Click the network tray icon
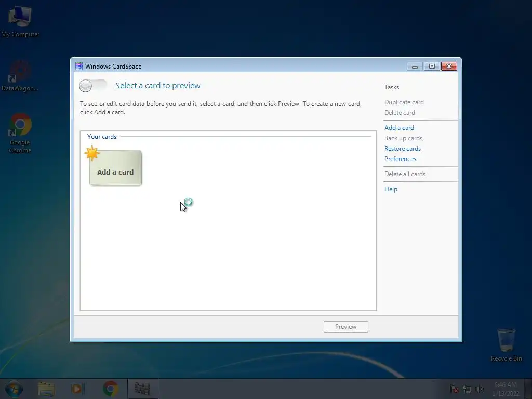Screen dimensions: 532x399 coord(467,389)
